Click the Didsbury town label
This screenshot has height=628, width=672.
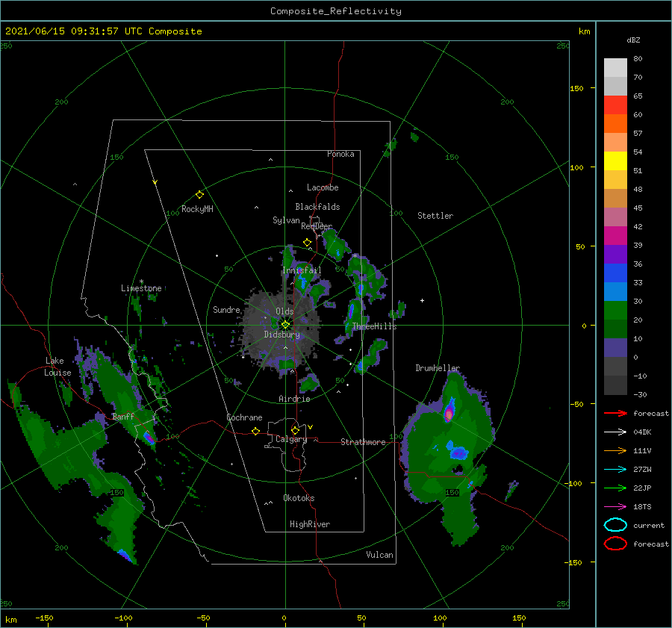(281, 335)
